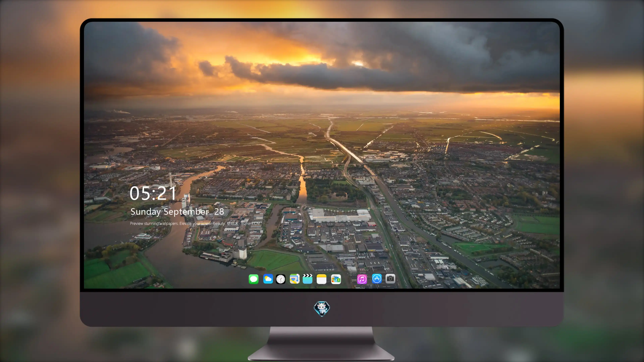Open the yellow Notes app

321,279
